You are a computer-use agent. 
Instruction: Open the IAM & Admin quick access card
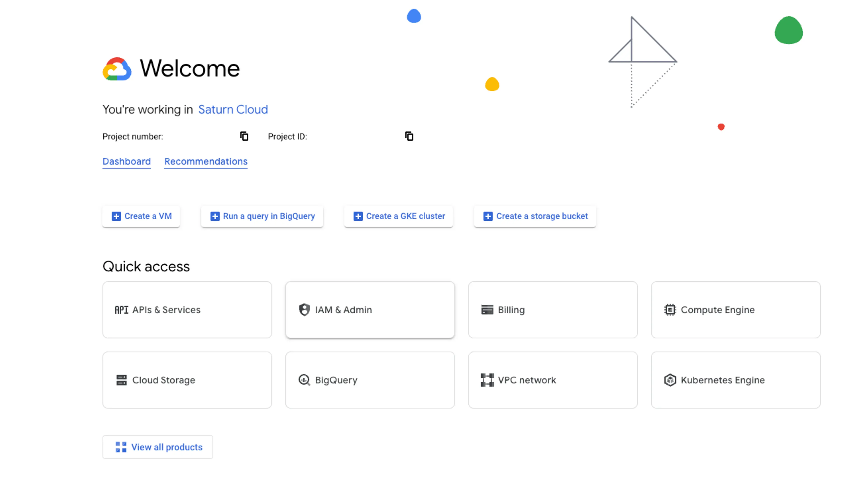click(370, 310)
